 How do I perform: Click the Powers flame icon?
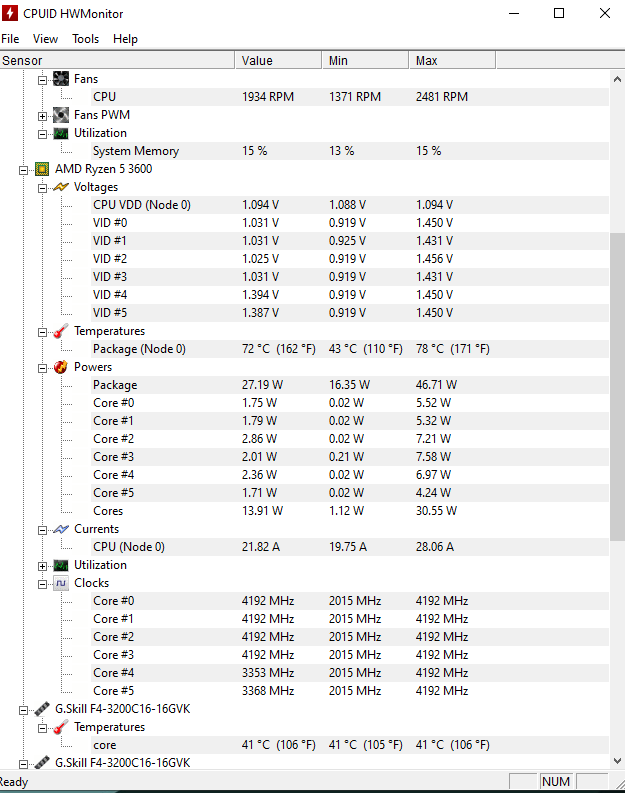coord(61,367)
